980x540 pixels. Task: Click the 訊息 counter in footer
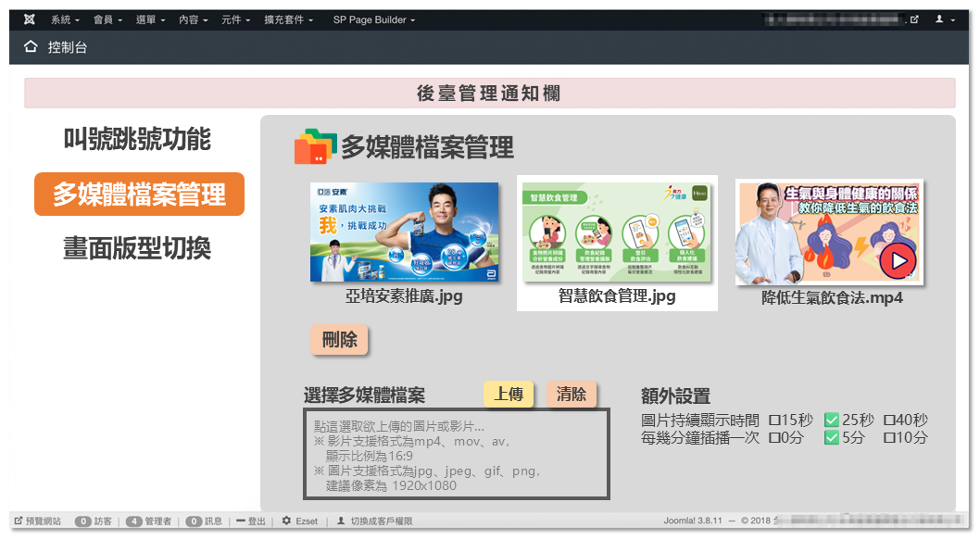(204, 521)
